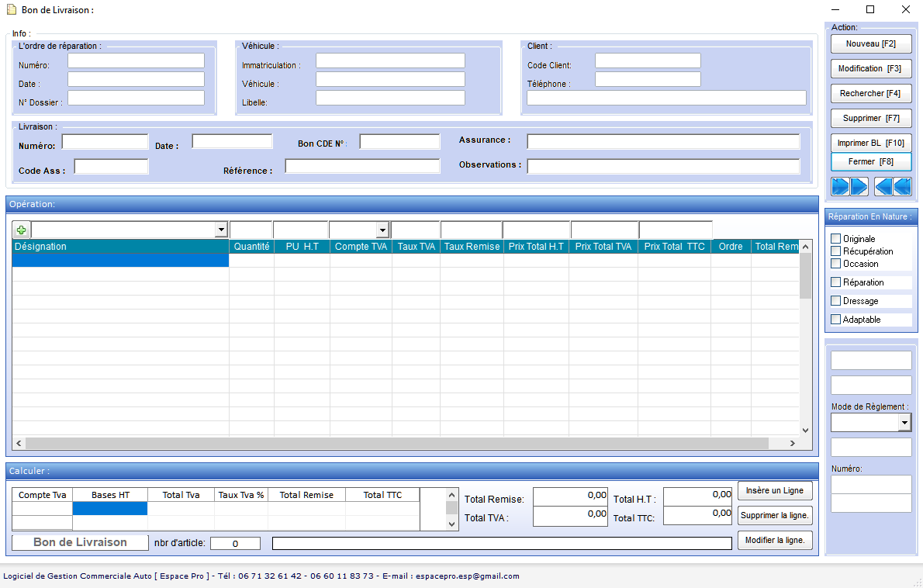
Task: Click the Nouveau [F2] button
Action: pos(871,43)
